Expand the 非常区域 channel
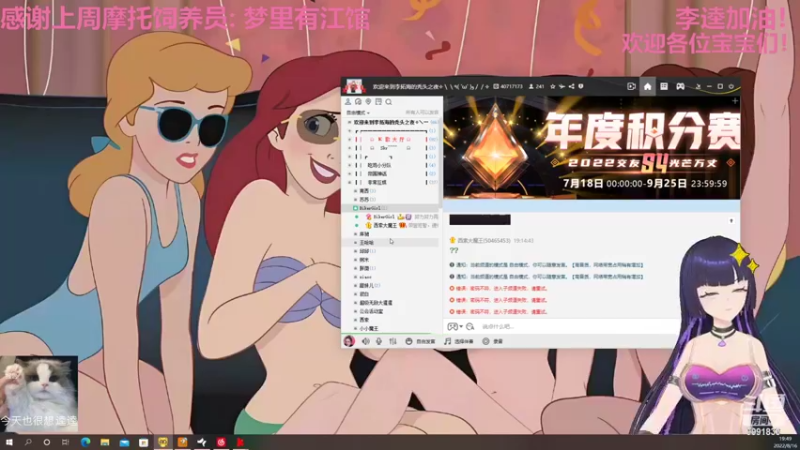This screenshot has width=800, height=450. click(349, 182)
